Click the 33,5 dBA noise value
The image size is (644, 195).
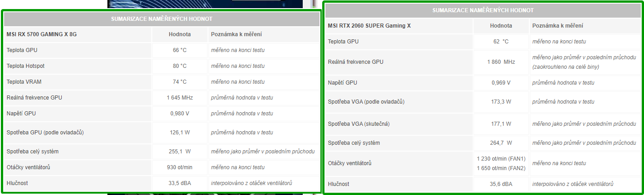(x=179, y=183)
